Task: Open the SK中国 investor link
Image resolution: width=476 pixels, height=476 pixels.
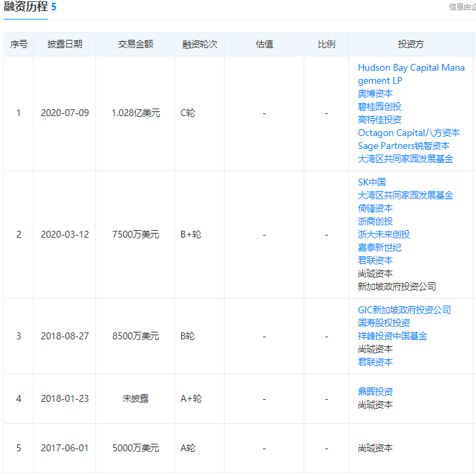Action: pos(372,183)
